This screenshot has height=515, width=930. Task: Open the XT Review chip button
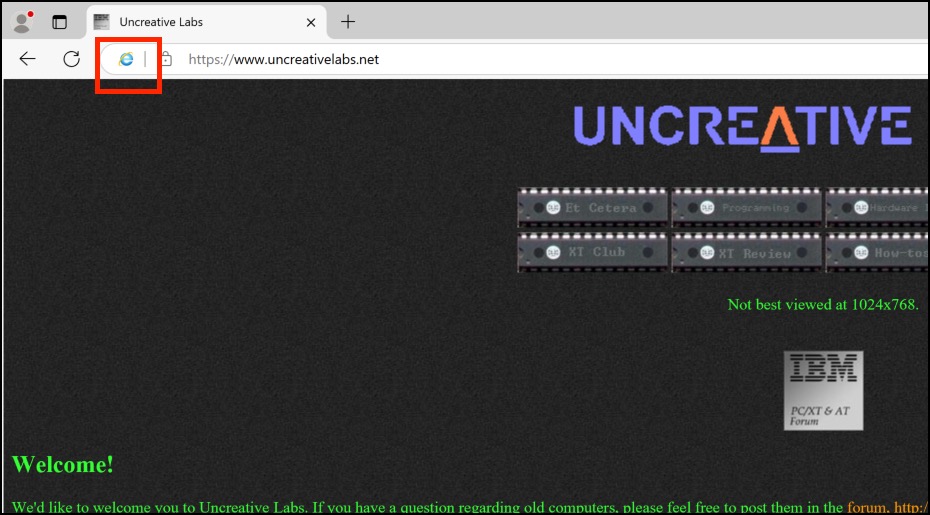click(x=746, y=252)
